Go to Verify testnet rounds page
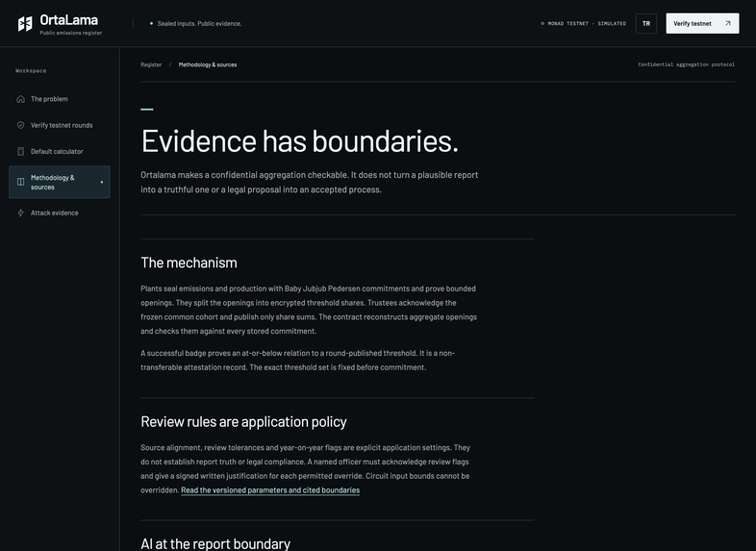This screenshot has height=551, width=756. click(x=60, y=125)
